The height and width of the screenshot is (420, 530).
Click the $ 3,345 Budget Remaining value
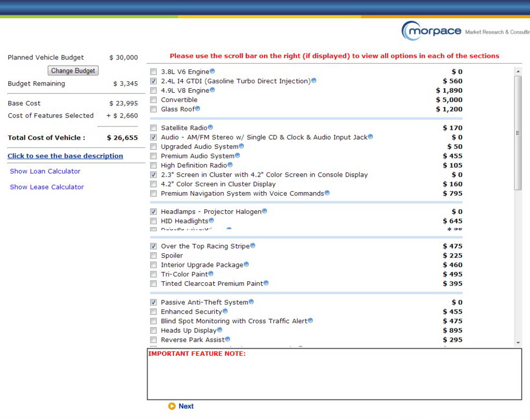125,83
